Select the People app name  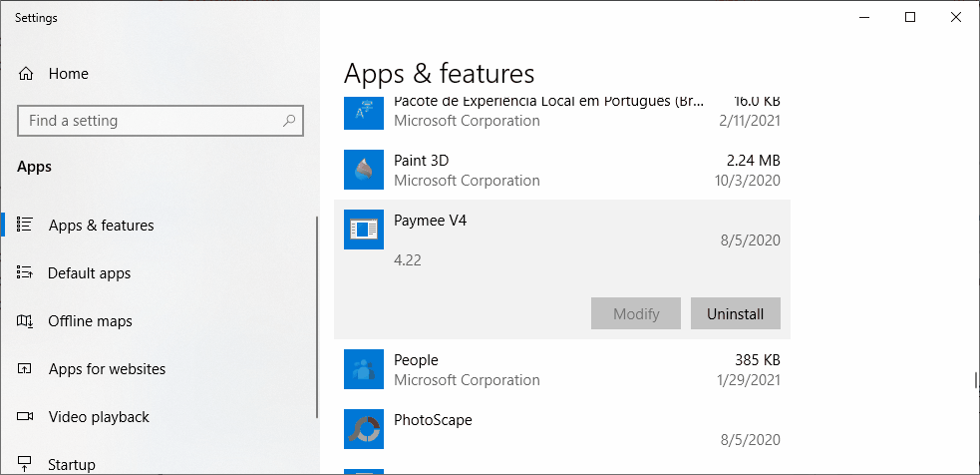coord(417,360)
